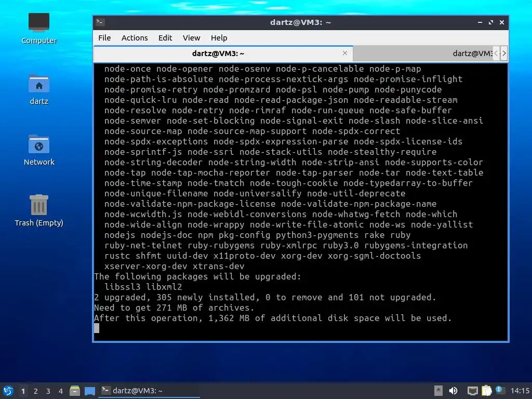
Task: Switch to workspace 3
Action: coord(48,391)
